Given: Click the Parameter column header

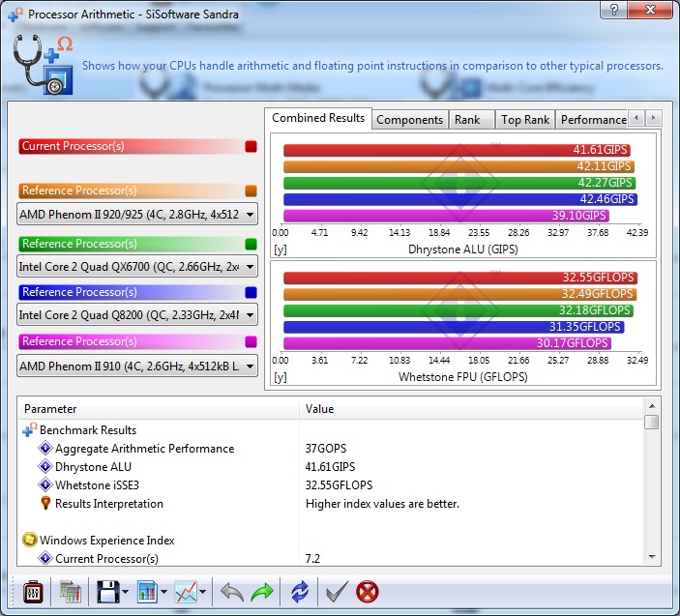Looking at the screenshot, I should click(159, 409).
